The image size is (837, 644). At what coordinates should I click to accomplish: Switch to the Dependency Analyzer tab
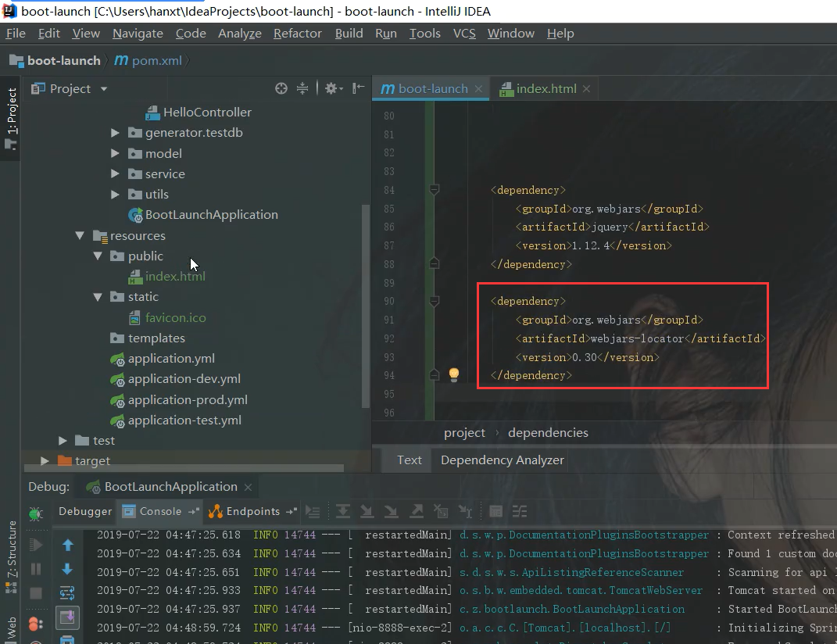point(503,460)
